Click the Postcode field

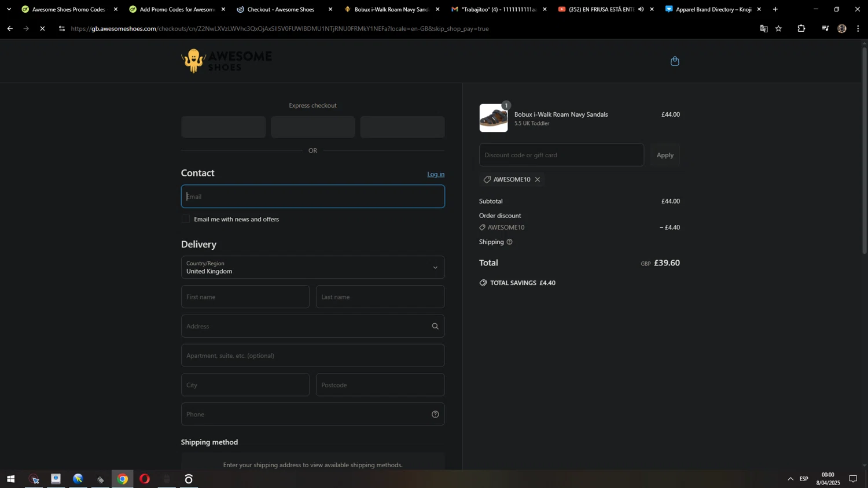(x=380, y=385)
